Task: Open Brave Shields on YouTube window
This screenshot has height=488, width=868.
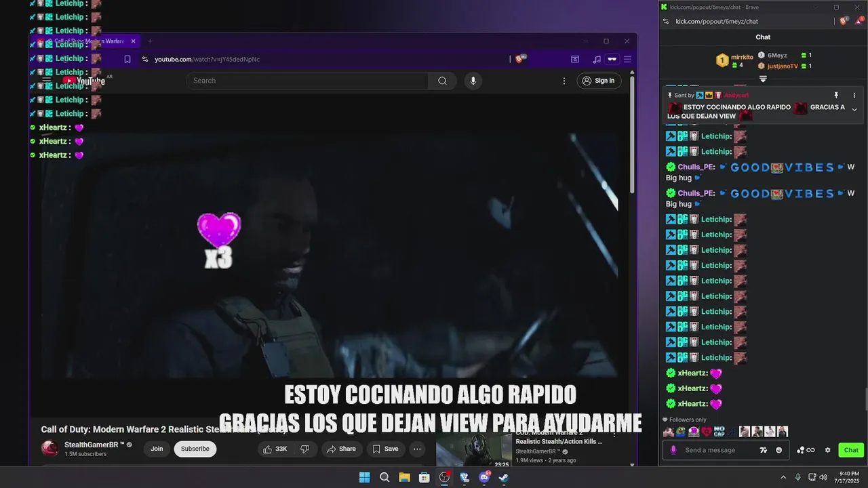Action: click(520, 59)
